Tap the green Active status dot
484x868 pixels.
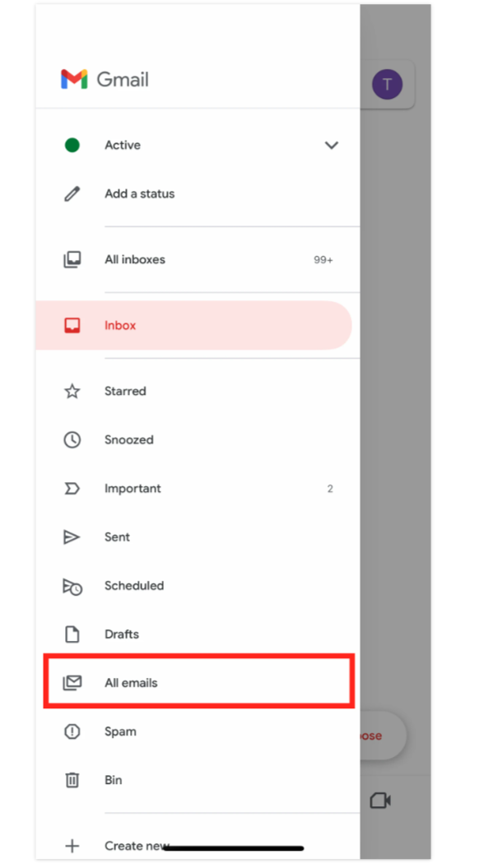[x=72, y=145]
